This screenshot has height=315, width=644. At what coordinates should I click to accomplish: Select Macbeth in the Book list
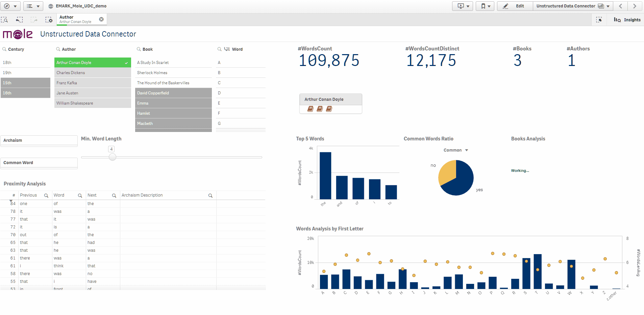(x=173, y=123)
